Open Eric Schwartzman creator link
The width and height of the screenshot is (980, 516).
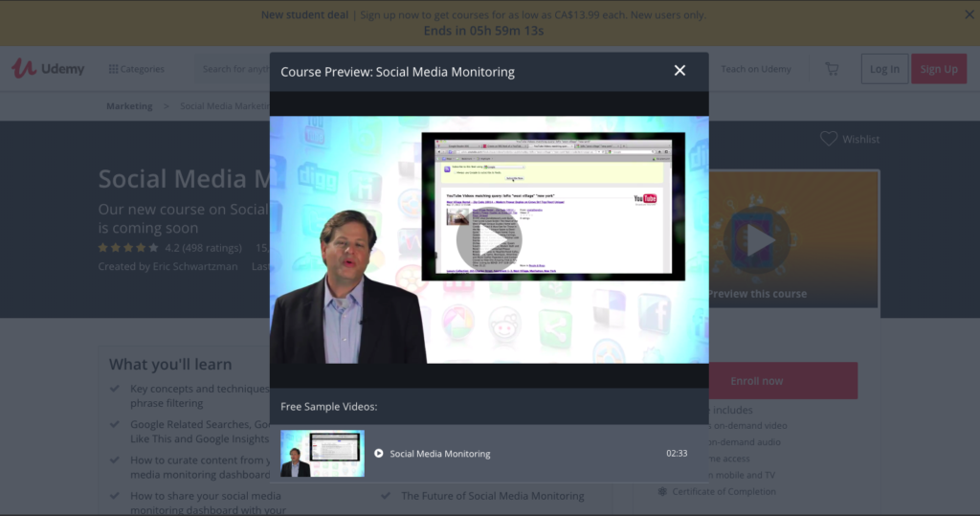(195, 266)
